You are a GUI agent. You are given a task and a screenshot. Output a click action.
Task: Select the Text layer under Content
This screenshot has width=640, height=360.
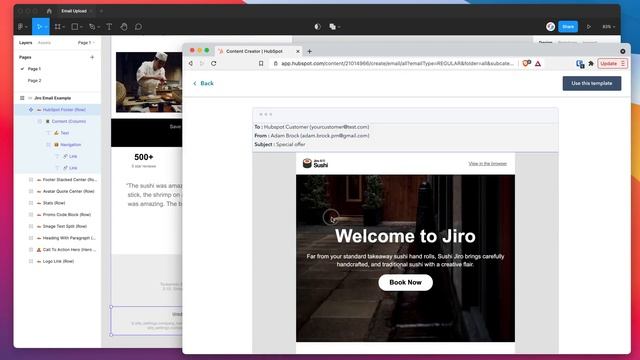tap(64, 133)
